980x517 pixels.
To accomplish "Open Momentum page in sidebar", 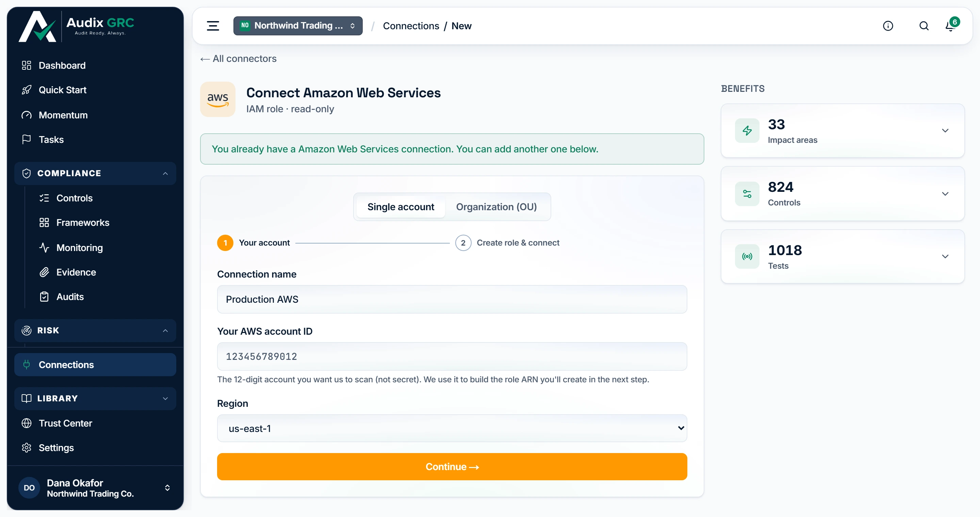I will click(63, 115).
